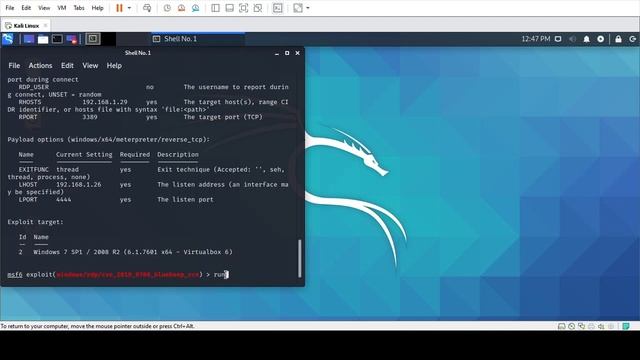Screen dimensions: 640x360
Task: Open the snapshot manager
Action: click(x=196, y=8)
